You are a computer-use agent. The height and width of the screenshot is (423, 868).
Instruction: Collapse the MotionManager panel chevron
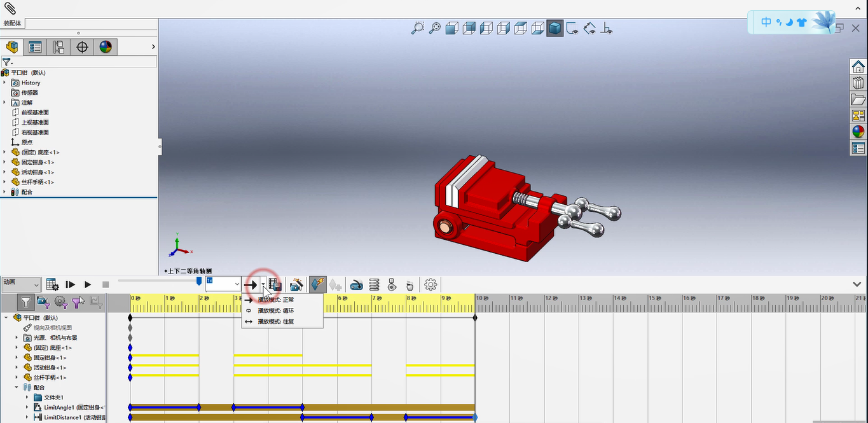tap(857, 284)
